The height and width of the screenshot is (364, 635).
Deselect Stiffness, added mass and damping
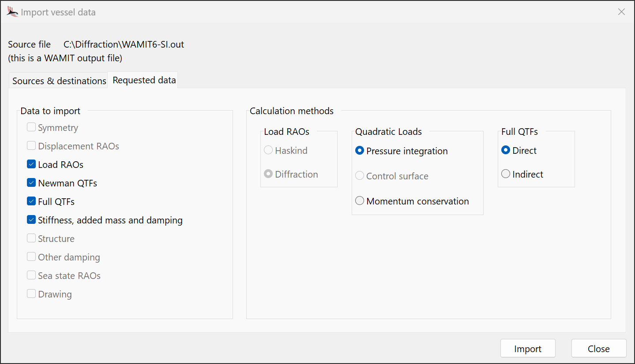coord(31,219)
